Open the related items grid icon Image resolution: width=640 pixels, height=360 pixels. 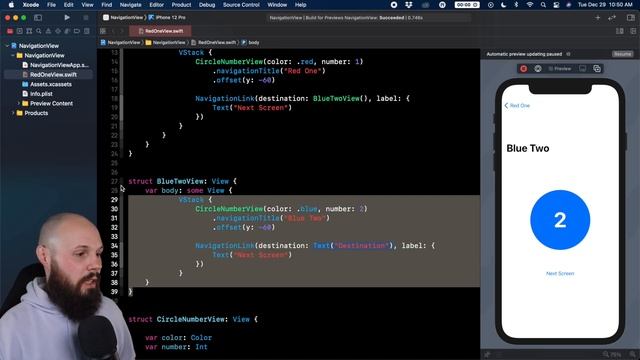pyautogui.click(x=103, y=31)
